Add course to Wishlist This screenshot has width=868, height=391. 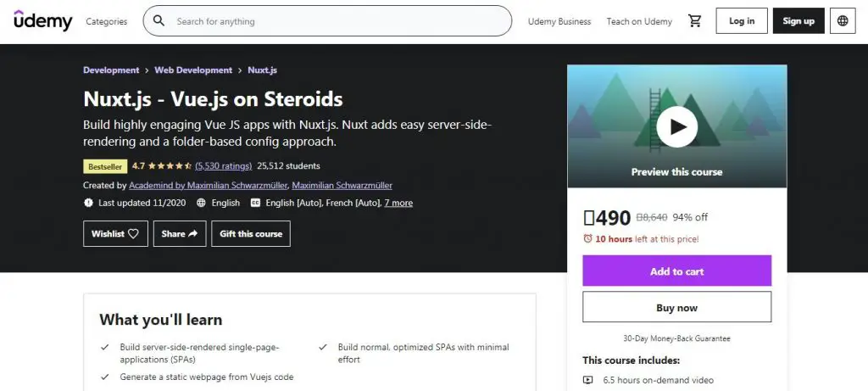(x=115, y=233)
